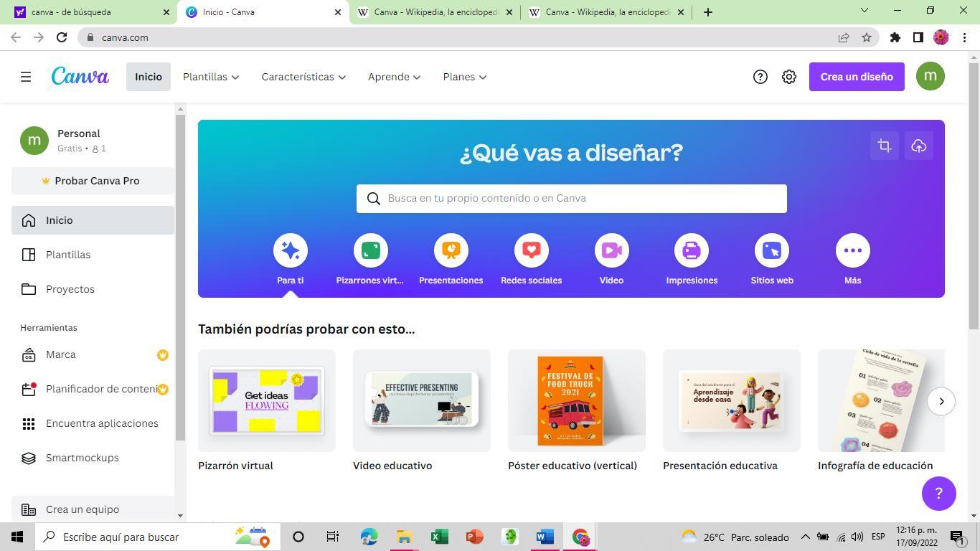
Task: Open Chrome's three-dot menu
Action: pos(964,37)
